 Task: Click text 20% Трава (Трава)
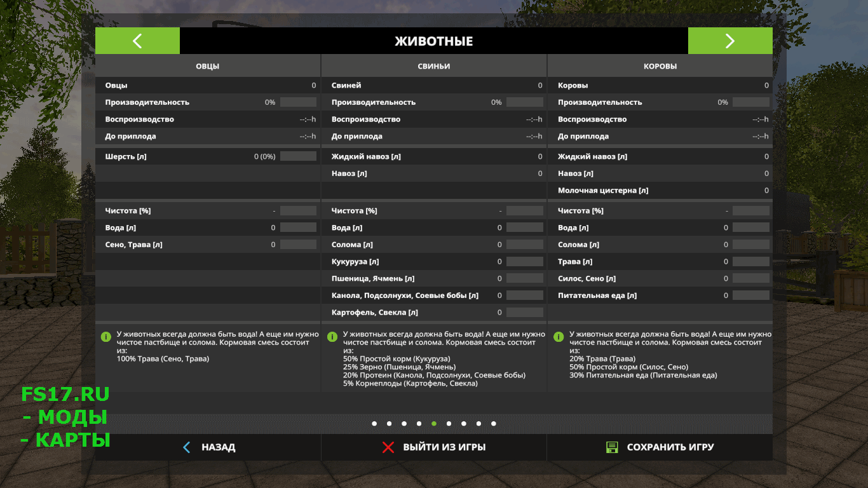click(602, 358)
